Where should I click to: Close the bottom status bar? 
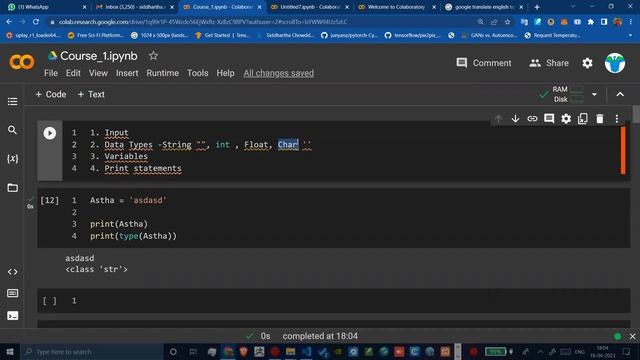coord(632,336)
